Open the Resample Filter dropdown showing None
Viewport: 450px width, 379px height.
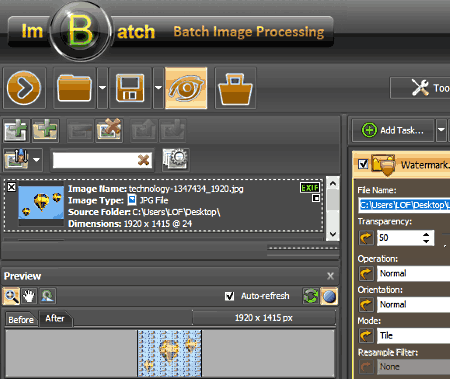pos(414,367)
